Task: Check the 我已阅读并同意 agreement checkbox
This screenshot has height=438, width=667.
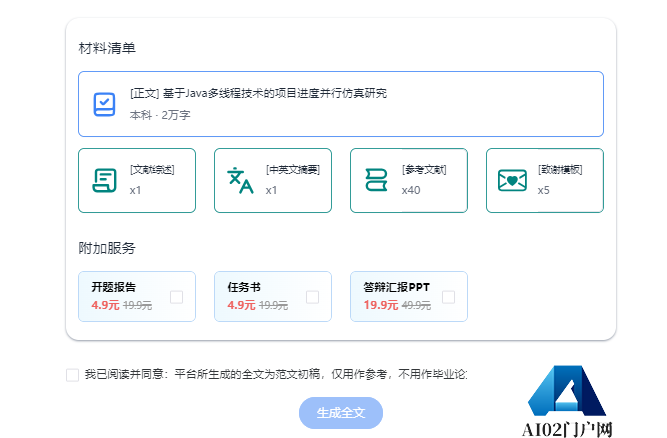Action: (72, 375)
